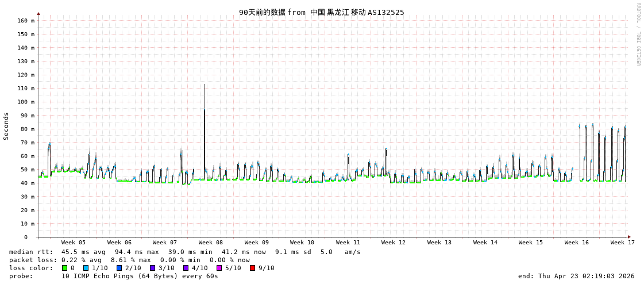The image size is (644, 284).
Task: Select the Week 16 x-axis label
Action: pos(577,243)
